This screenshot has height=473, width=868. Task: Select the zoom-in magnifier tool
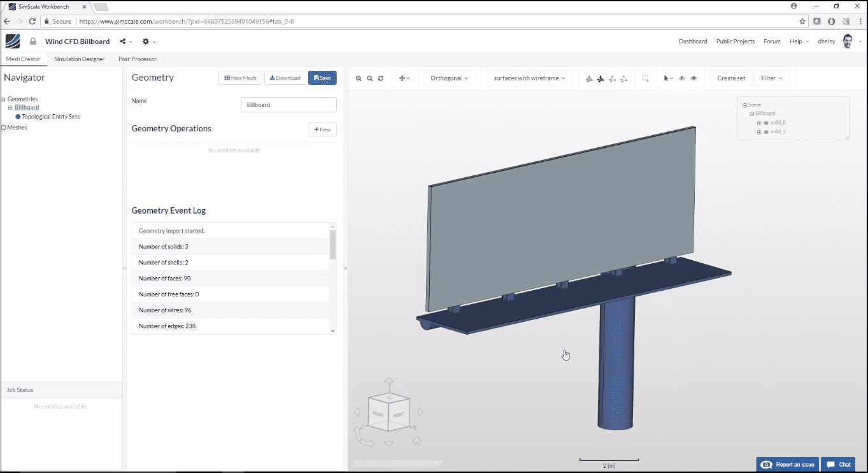pos(359,78)
